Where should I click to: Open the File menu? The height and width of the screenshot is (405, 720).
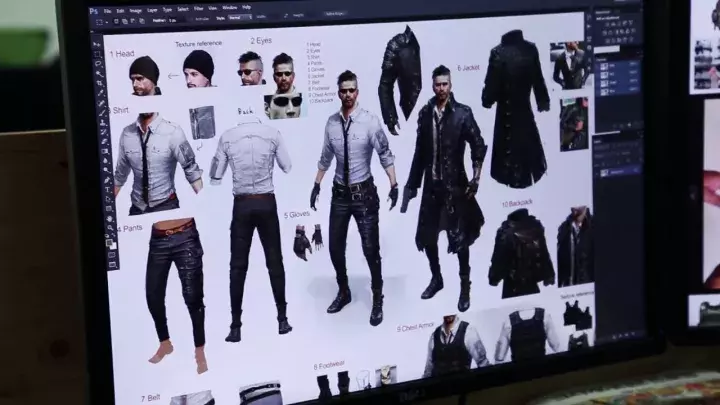107,11
